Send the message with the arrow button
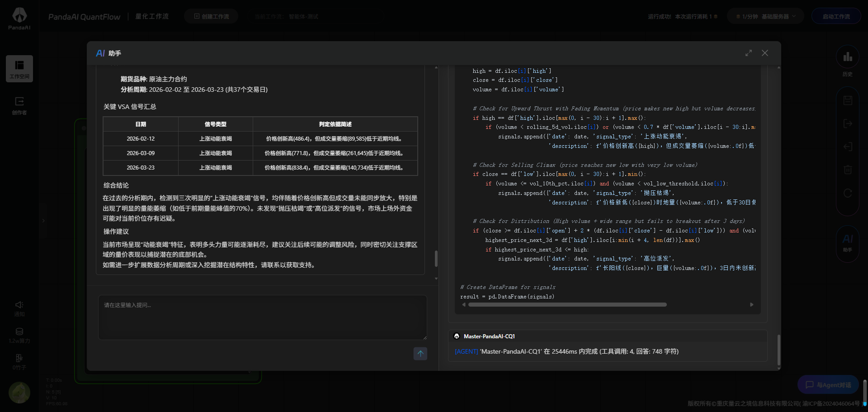The height and width of the screenshot is (412, 868). pyautogui.click(x=420, y=354)
